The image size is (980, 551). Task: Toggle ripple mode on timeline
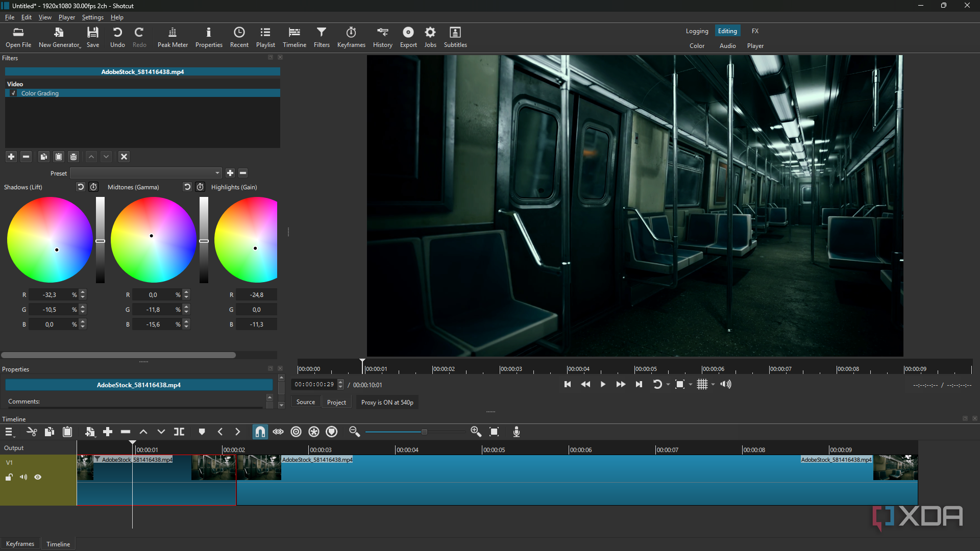(296, 432)
